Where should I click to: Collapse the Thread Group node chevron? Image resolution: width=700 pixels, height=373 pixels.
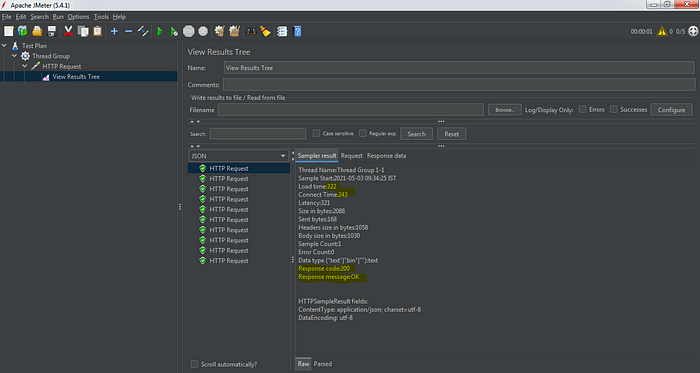click(15, 56)
